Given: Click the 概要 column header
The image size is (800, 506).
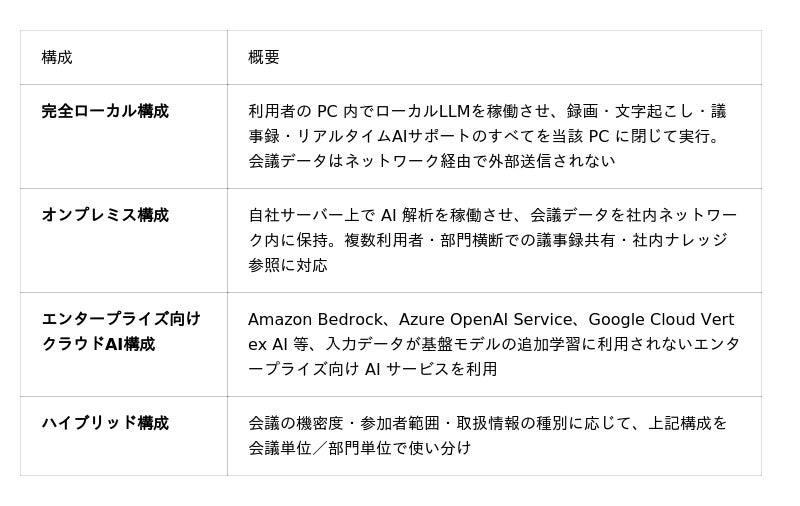Looking at the screenshot, I should 263,57.
